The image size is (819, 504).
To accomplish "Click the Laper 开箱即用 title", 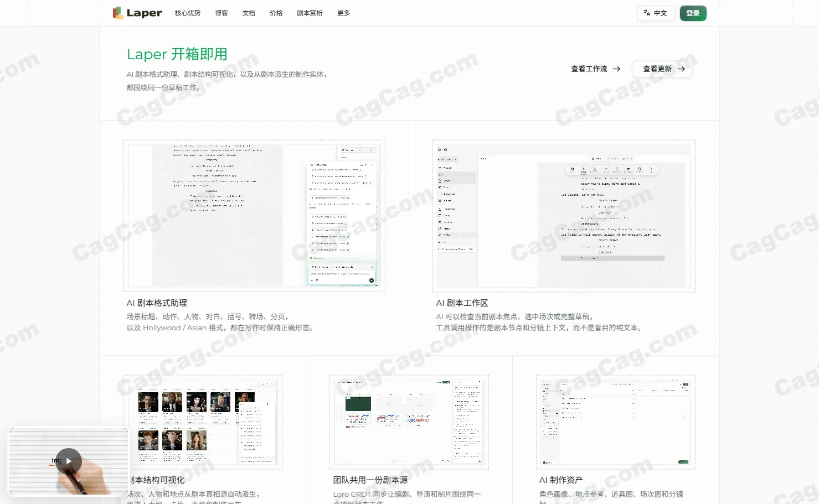I will pyautogui.click(x=177, y=54).
